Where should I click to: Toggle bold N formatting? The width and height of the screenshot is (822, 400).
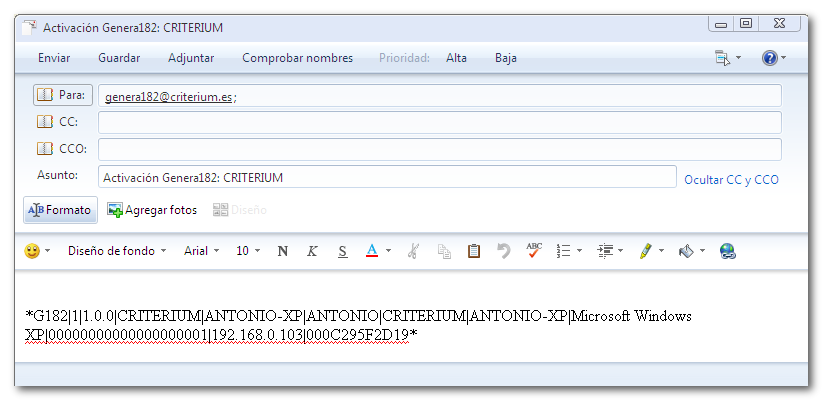pos(283,251)
